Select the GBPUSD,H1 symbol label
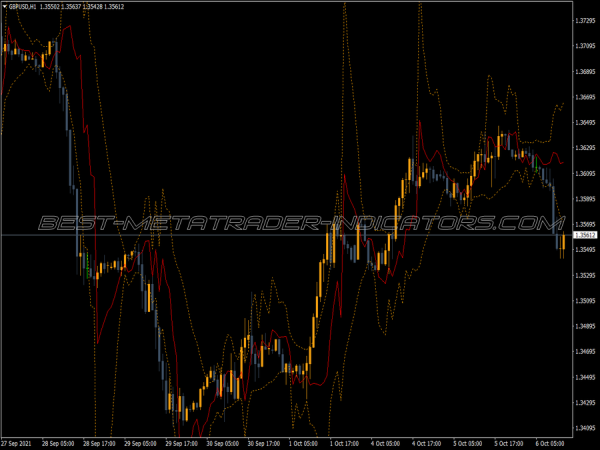 (x=23, y=5)
